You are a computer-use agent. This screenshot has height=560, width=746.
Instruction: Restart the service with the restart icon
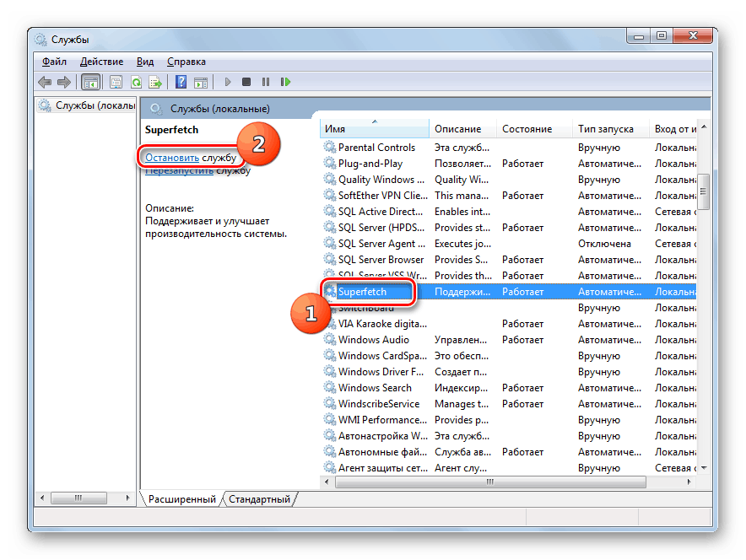[285, 81]
